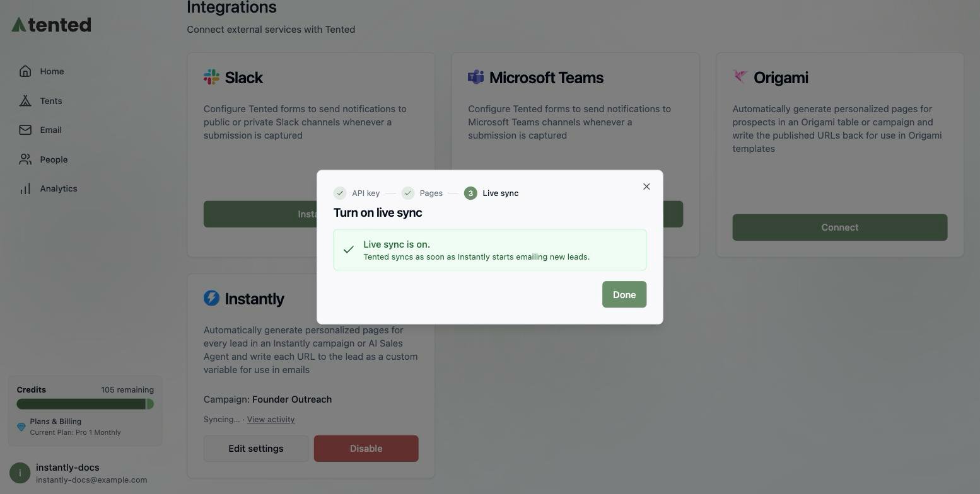Click the '105 remaining' credits text

[x=127, y=390]
